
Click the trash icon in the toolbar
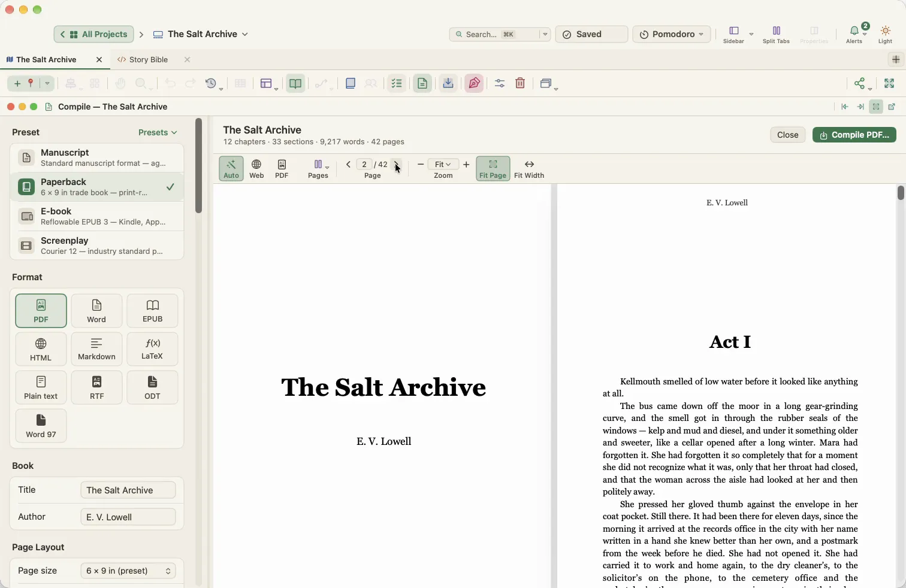520,83
